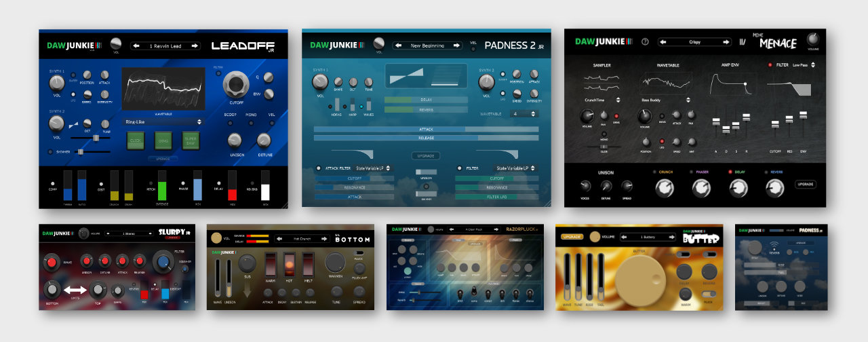Open the Low Pass filter type dropdown

click(804, 65)
